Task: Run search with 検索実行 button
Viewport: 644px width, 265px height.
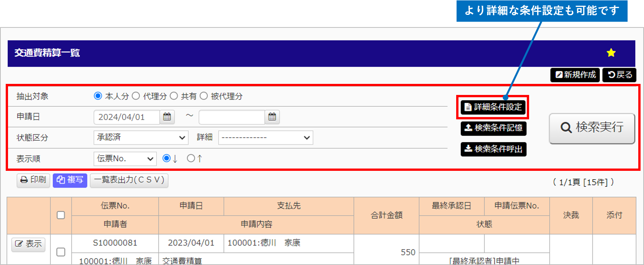Action: pyautogui.click(x=592, y=128)
